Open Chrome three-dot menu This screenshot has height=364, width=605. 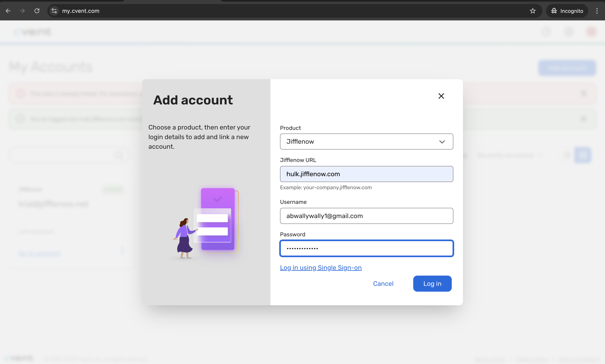[x=597, y=11]
